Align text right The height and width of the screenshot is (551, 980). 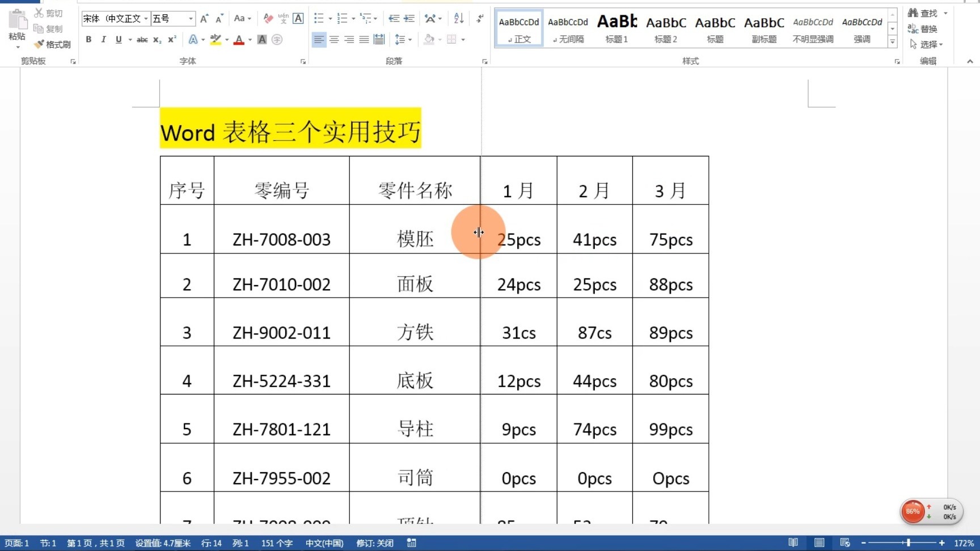click(349, 39)
